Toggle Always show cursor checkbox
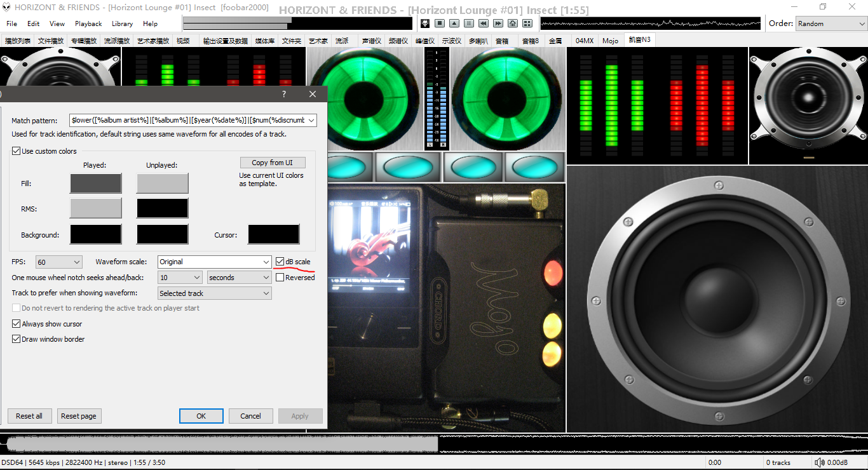 click(17, 324)
